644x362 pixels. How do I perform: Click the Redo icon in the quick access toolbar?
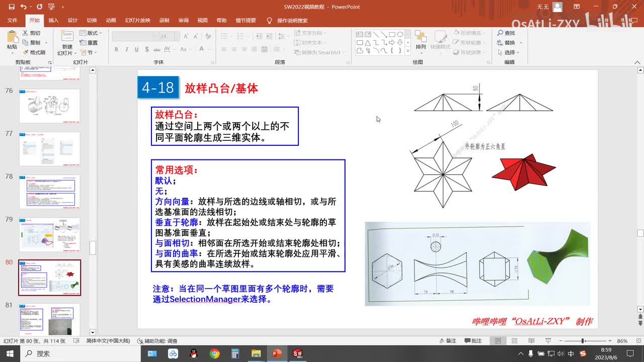[39, 7]
